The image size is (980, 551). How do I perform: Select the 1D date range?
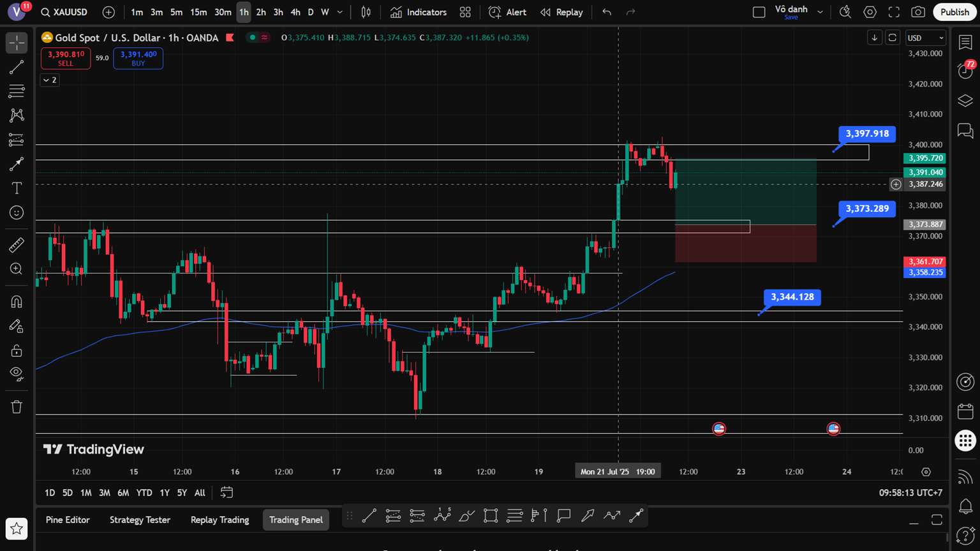click(x=50, y=492)
